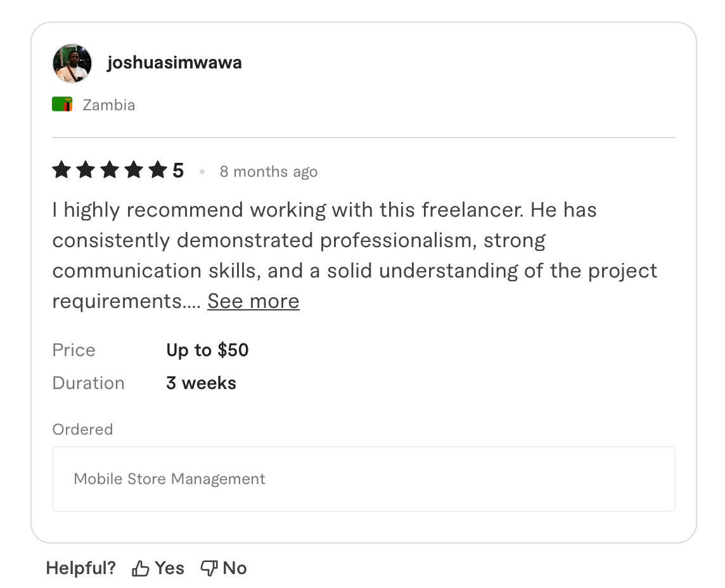Expand the Mobile Store Management order box
This screenshot has height=588, width=725.
pos(363,478)
